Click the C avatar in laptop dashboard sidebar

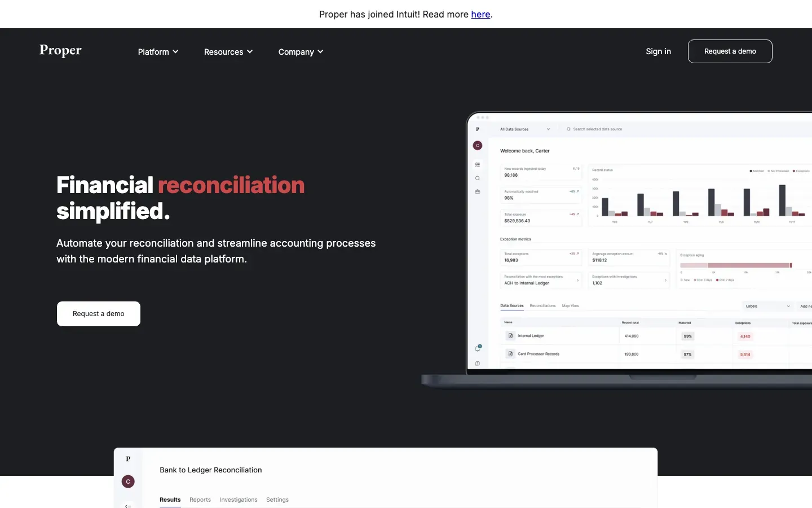coord(478,146)
